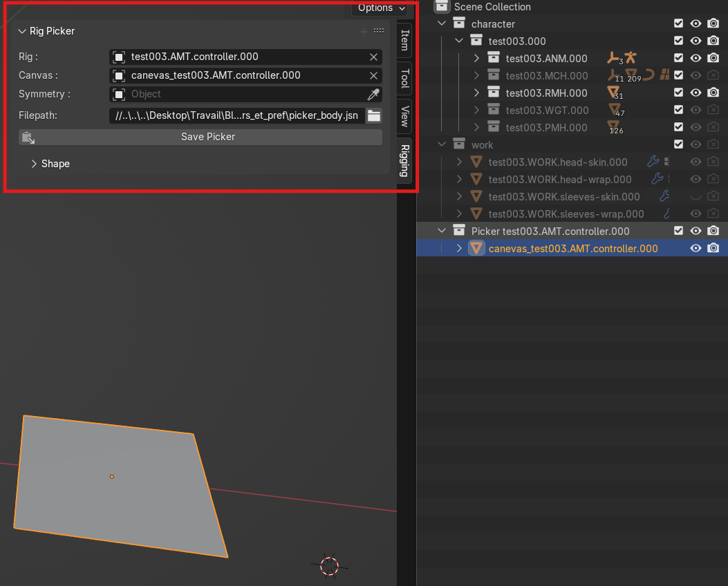Screen dimensions: 728x586
Task: Toggle render camera icon for character collection
Action: click(x=713, y=23)
